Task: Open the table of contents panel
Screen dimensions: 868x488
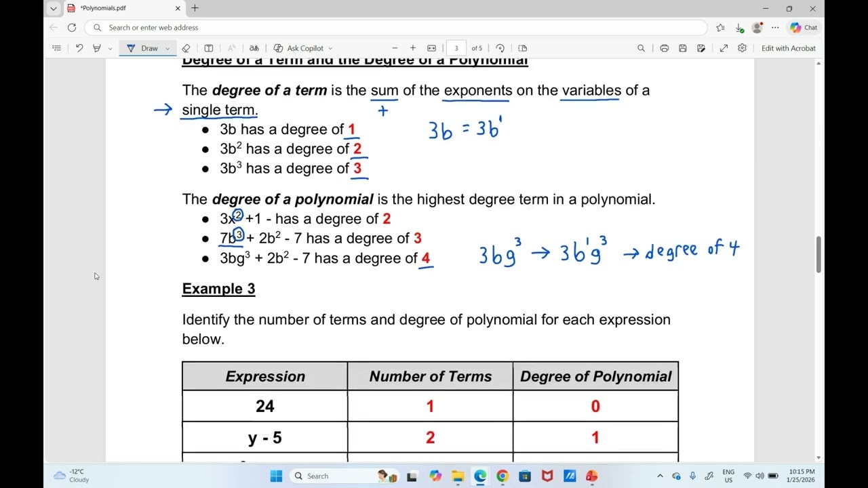Action: tap(57, 48)
